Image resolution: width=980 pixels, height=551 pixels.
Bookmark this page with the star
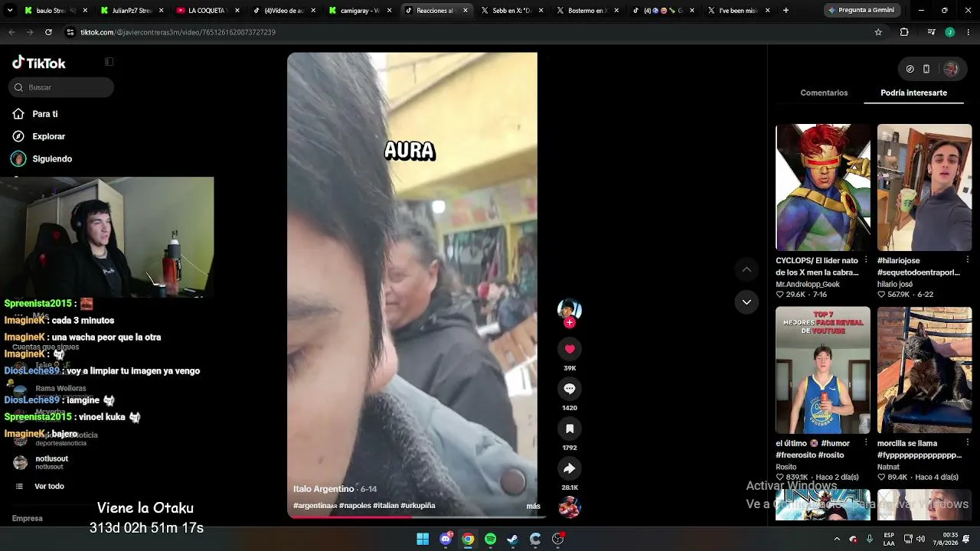coord(878,32)
